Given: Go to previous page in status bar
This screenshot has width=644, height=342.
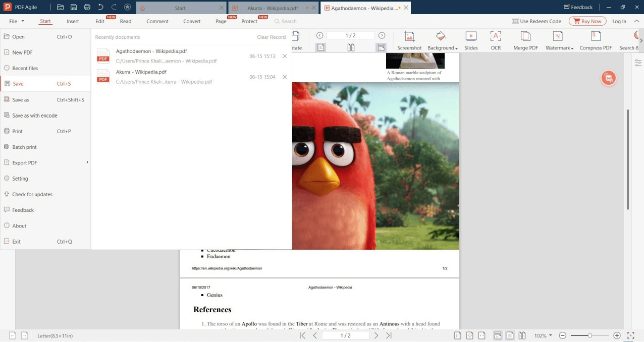Looking at the screenshot, I should click(x=315, y=335).
